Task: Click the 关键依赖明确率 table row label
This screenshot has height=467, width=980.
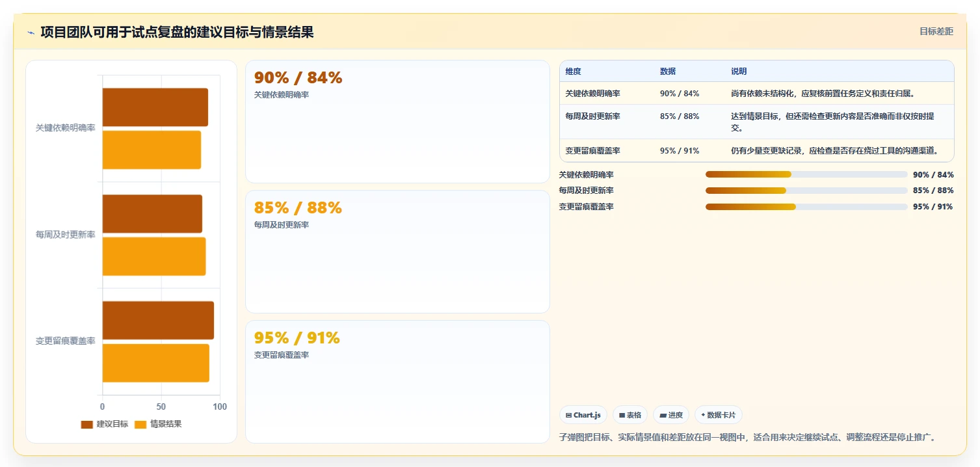Action: (593, 94)
